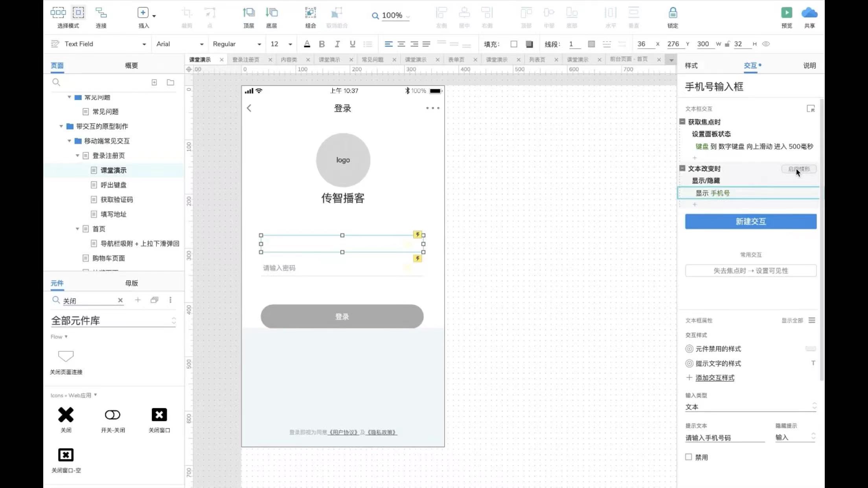Click the Group (组合) toolbar icon
The height and width of the screenshot is (488, 868).
point(310,13)
